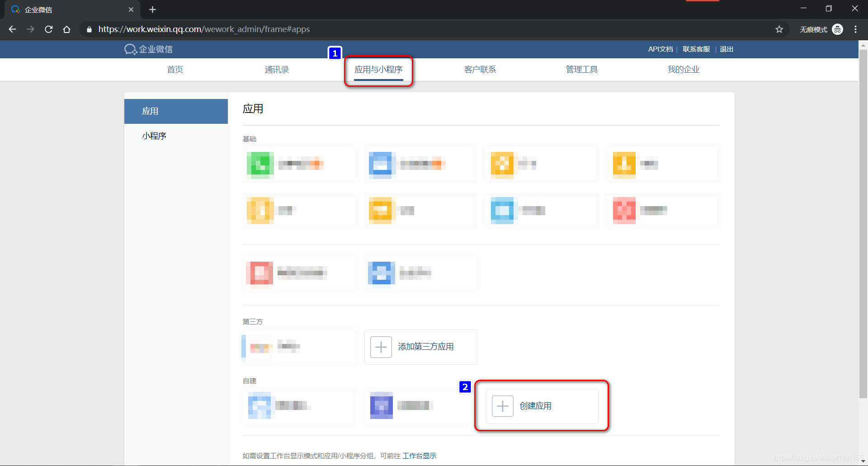Open the incognito mode profile icon
Screen dimensions: 868x466
pos(838,29)
